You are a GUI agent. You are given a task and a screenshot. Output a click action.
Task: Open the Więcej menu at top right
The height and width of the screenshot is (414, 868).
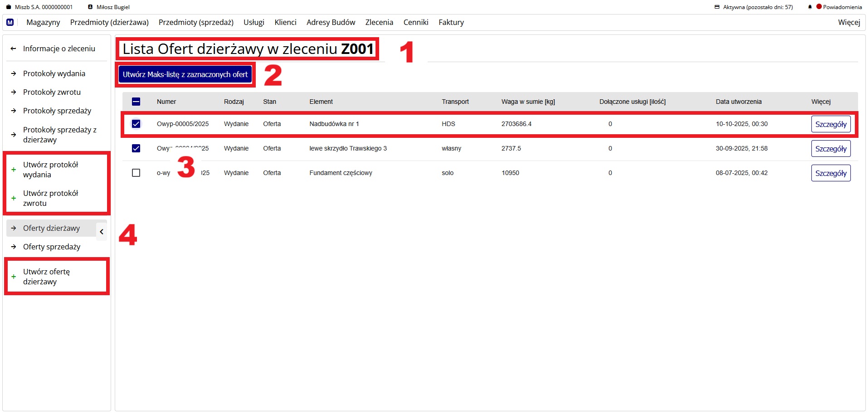tap(849, 22)
